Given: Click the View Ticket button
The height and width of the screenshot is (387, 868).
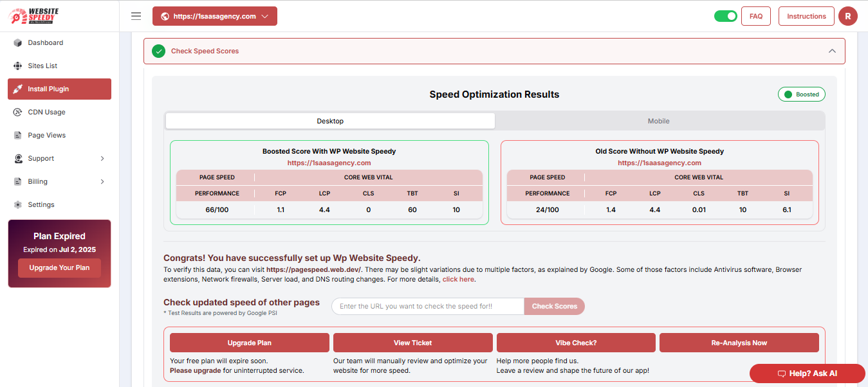Looking at the screenshot, I should click(x=413, y=343).
